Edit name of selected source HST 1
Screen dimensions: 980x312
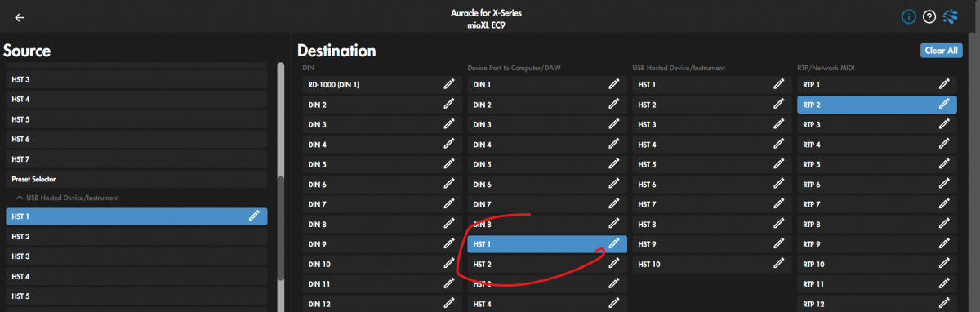tap(254, 216)
